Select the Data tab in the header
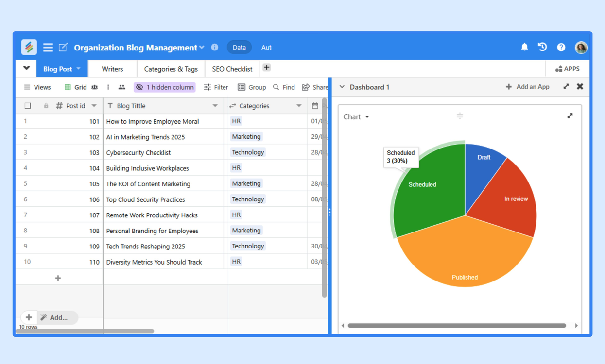This screenshot has height=364, width=605. tap(239, 47)
